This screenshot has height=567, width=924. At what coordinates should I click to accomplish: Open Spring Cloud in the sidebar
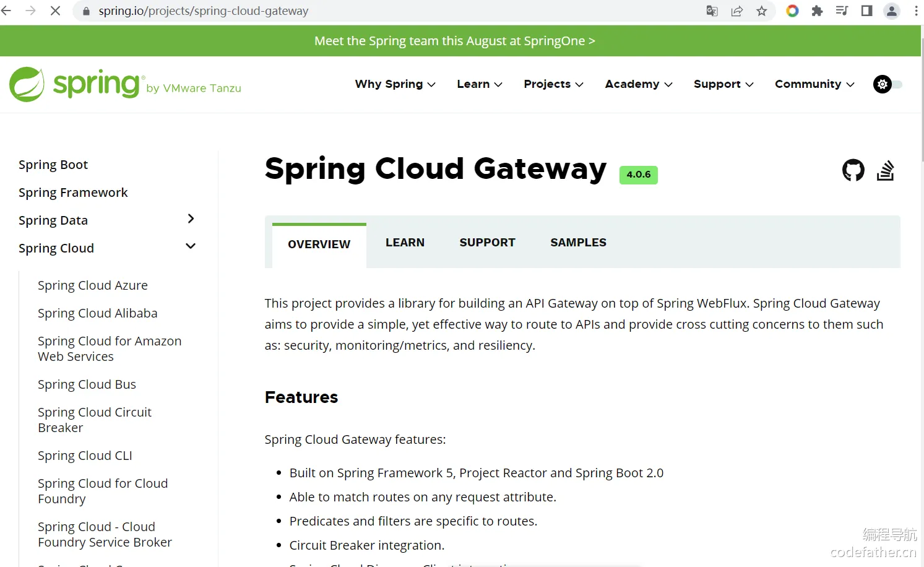tap(56, 248)
